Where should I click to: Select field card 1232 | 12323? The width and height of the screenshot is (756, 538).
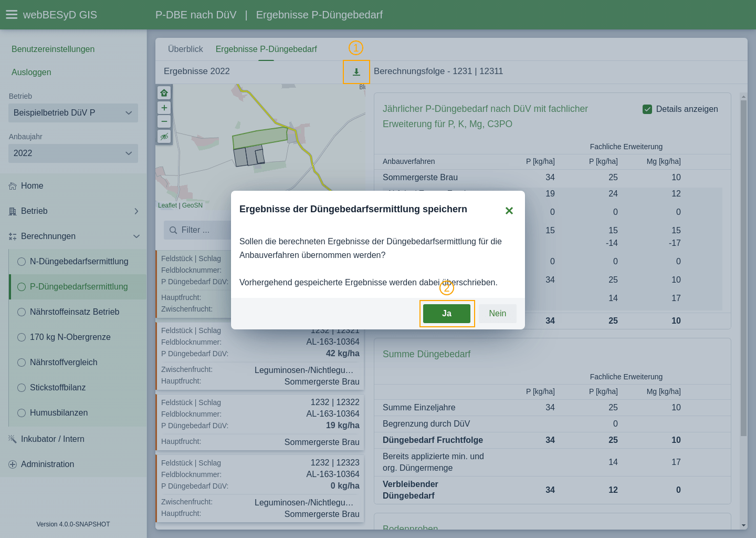coord(260,488)
